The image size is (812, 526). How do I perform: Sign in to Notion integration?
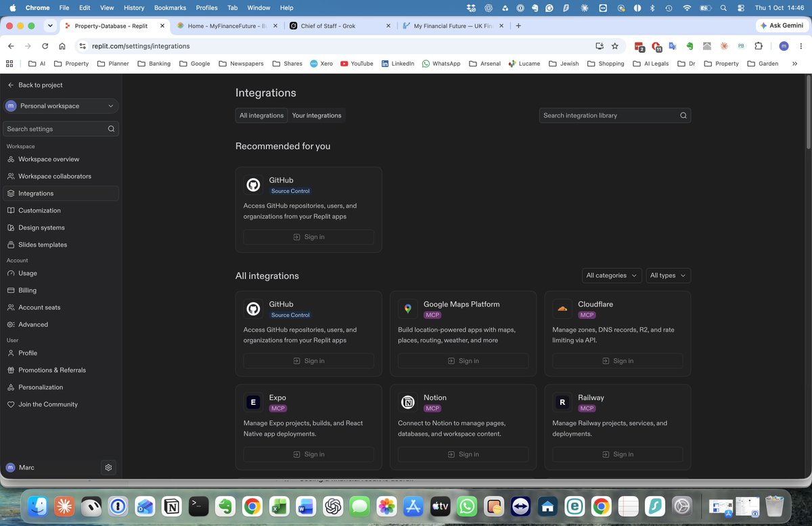(463, 454)
